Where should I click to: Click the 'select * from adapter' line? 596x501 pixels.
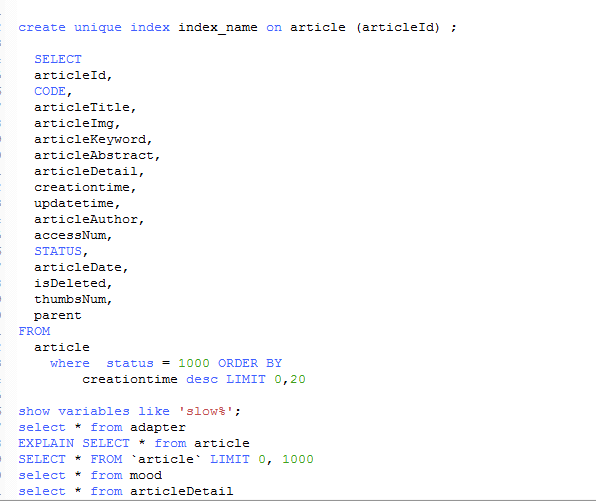[102, 427]
